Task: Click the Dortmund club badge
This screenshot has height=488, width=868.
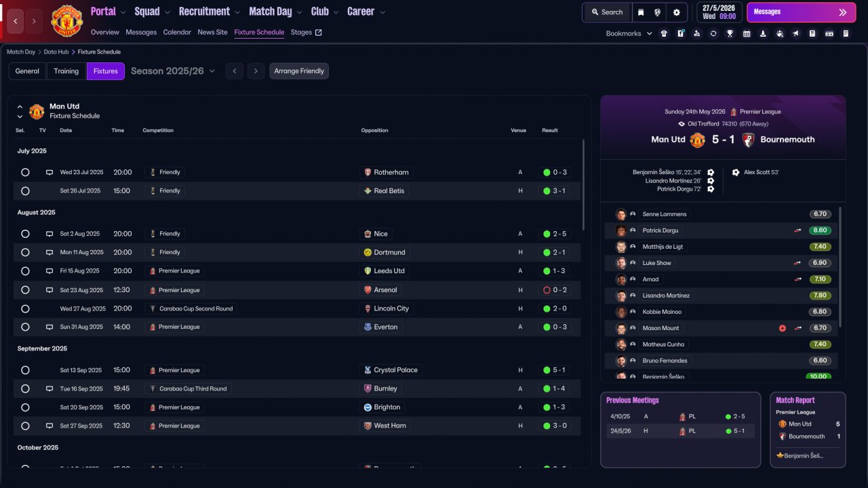Action: point(368,252)
